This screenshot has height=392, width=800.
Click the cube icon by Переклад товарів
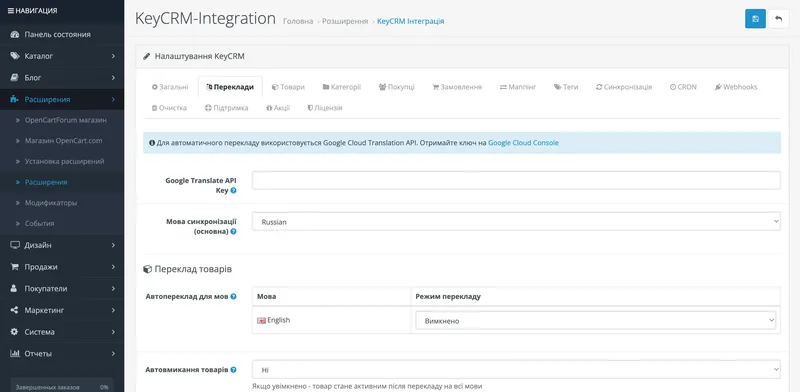147,269
